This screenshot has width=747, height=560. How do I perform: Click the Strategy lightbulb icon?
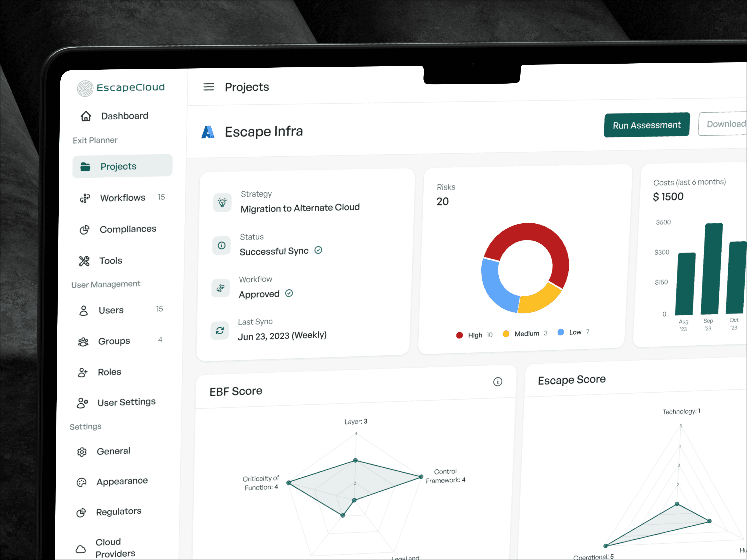click(x=222, y=202)
